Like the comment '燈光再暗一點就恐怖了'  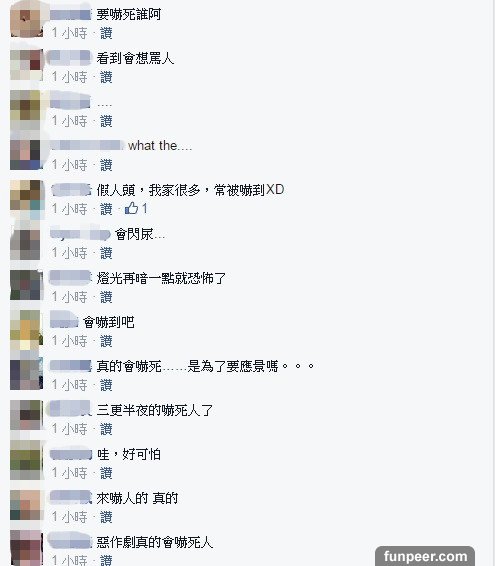[106, 297]
